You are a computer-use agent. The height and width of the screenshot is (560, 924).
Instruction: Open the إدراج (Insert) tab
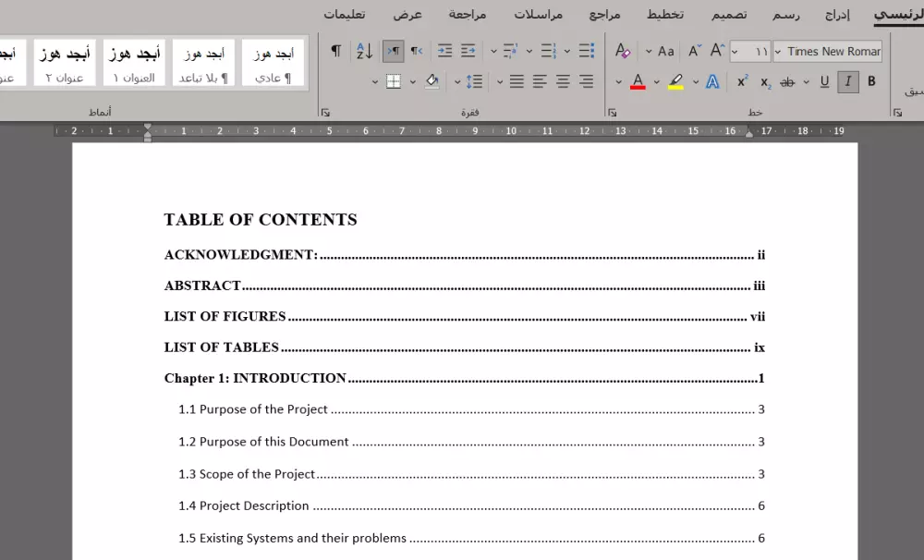(837, 15)
